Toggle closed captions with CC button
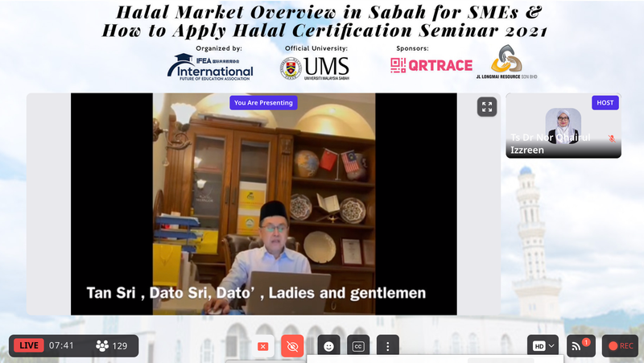The width and height of the screenshot is (644, 363). (x=357, y=346)
